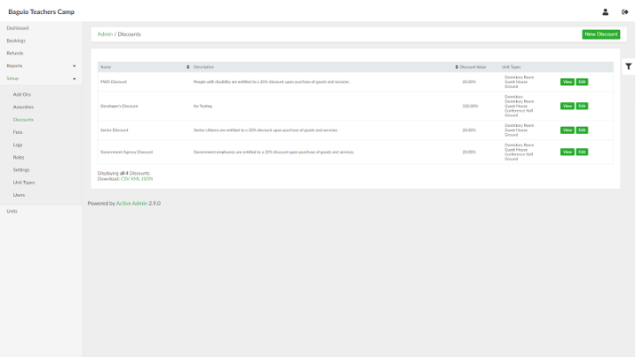Screen dimensions: 644x357
Task: View the PWD Discount row
Action: pyautogui.click(x=567, y=82)
